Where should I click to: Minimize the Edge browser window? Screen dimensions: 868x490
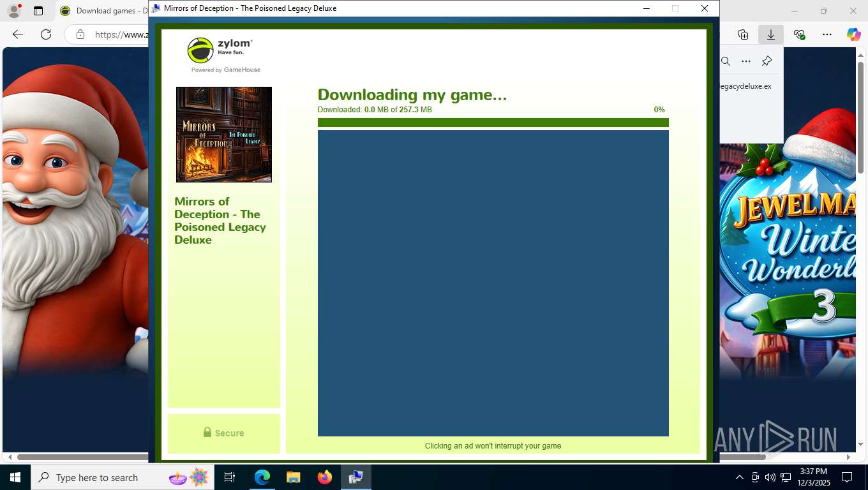pyautogui.click(x=795, y=11)
